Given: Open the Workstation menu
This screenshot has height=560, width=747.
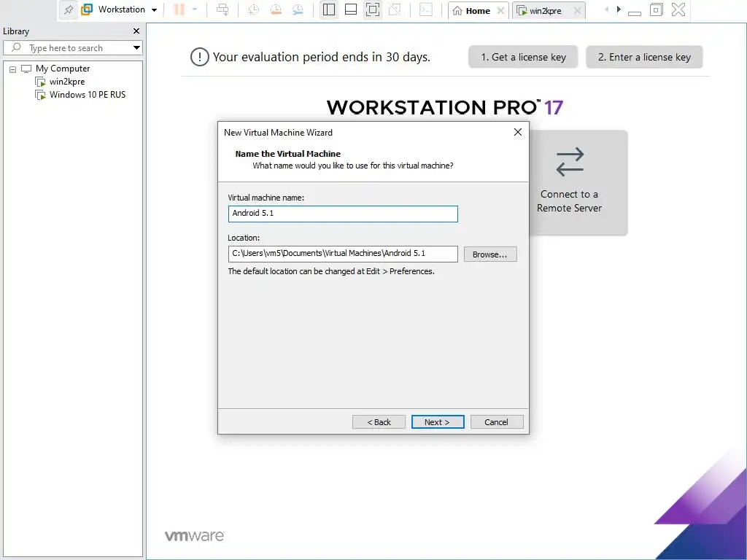Looking at the screenshot, I should (122, 9).
